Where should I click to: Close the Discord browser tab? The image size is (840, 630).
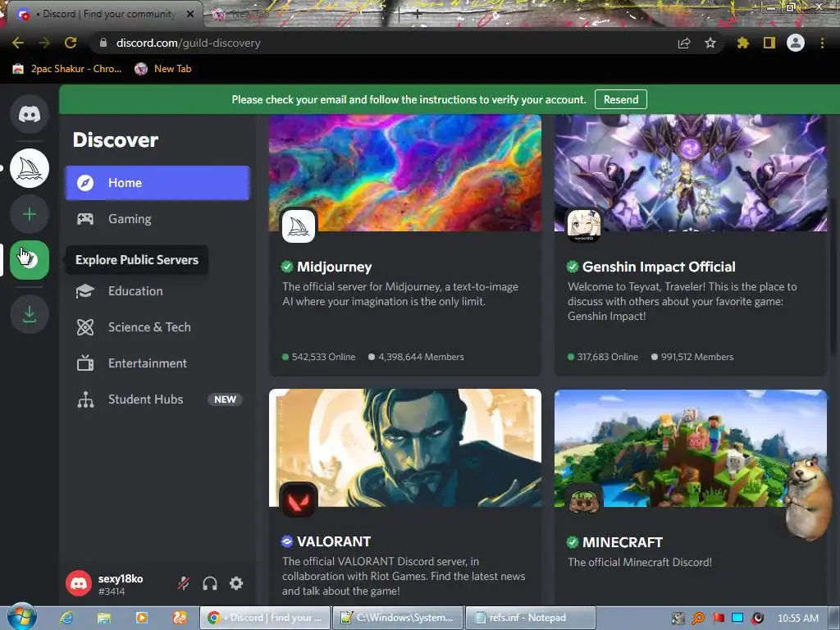pyautogui.click(x=190, y=14)
